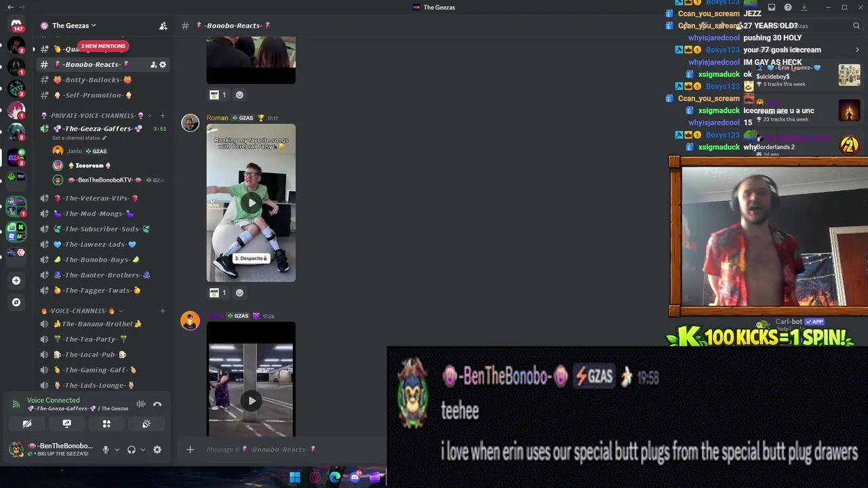Go back using the back arrow
The height and width of the screenshot is (488, 868).
coord(10,7)
